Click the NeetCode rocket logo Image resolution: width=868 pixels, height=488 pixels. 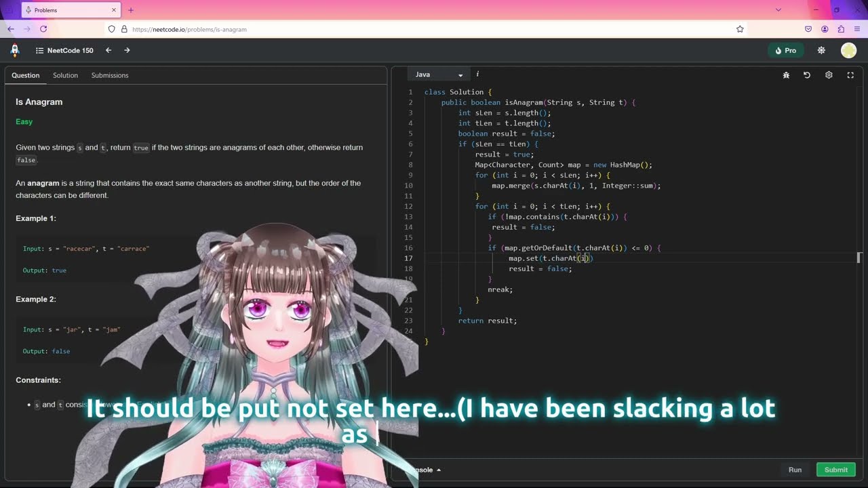coord(15,50)
